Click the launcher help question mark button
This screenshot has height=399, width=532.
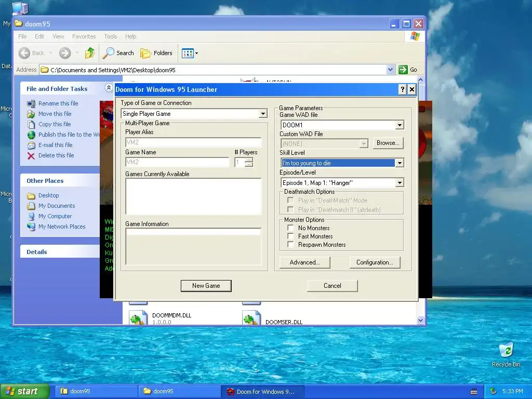click(402, 89)
